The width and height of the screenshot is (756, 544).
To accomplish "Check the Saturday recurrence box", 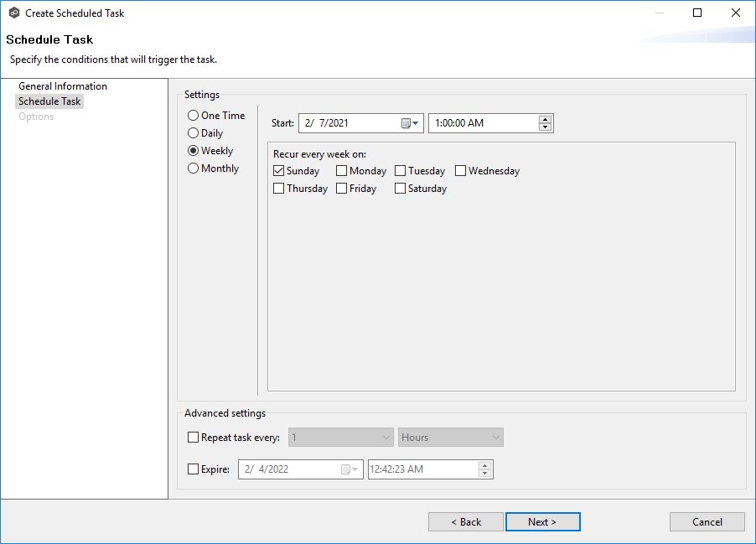I will pos(400,188).
